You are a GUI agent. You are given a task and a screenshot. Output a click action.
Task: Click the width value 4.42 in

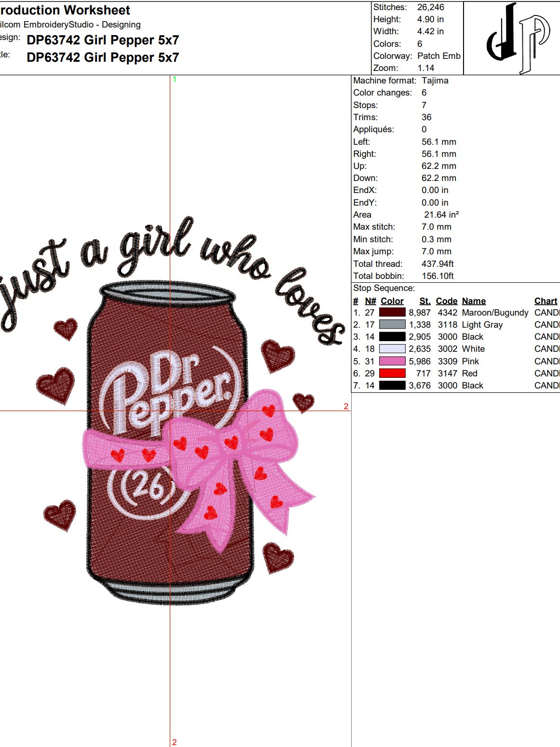[430, 31]
